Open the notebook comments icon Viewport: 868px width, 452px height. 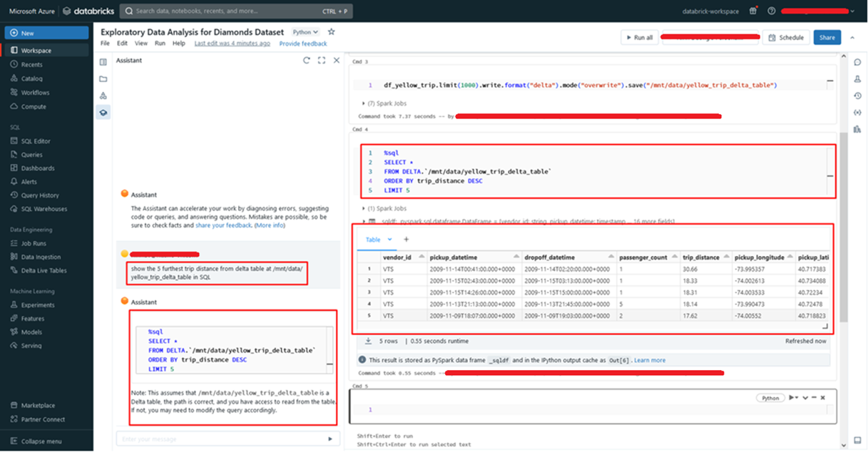click(x=857, y=62)
